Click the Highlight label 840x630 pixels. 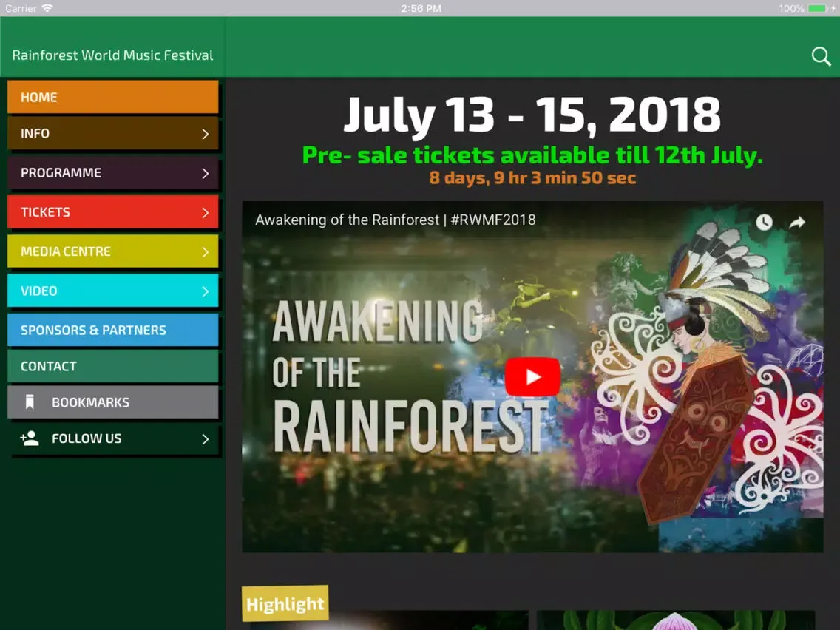285,603
